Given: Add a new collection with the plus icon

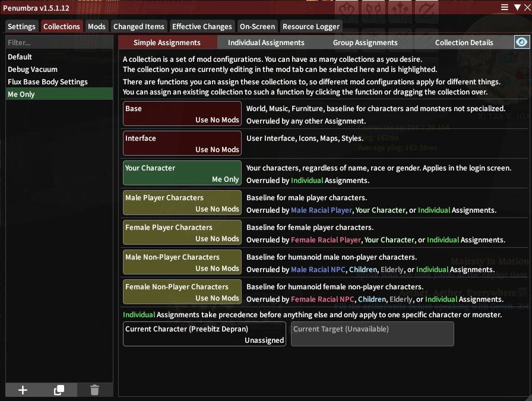Looking at the screenshot, I should coord(23,390).
